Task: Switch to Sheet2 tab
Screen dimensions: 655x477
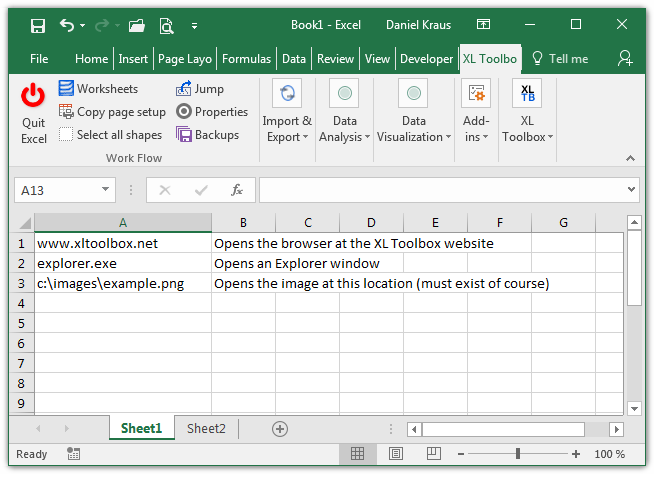Action: coord(206,429)
